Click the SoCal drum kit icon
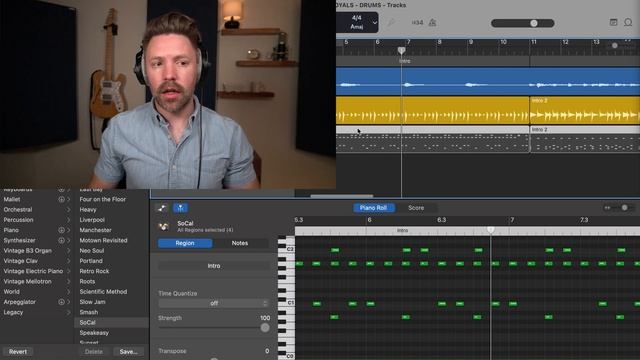The height and width of the screenshot is (360, 640). point(164,226)
